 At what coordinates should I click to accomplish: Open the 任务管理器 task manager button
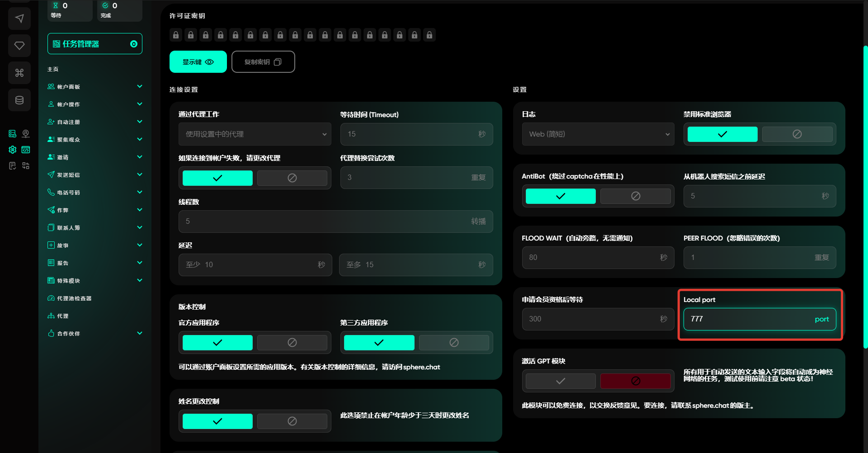click(x=94, y=44)
